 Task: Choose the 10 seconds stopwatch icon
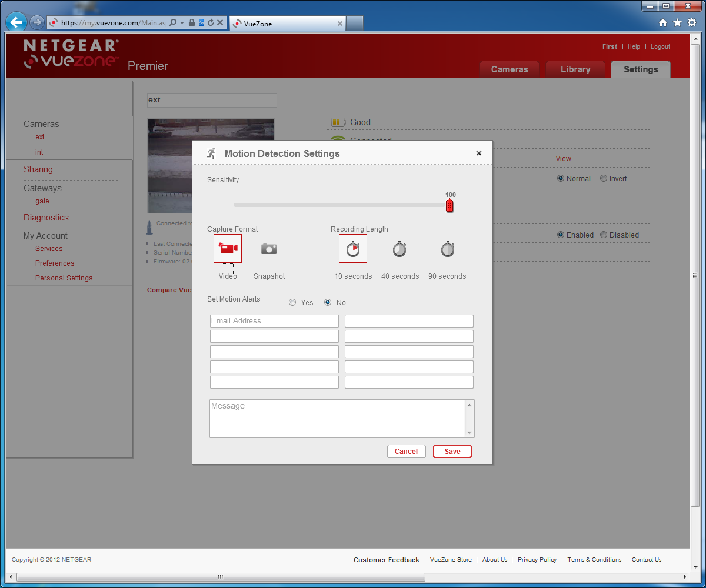click(353, 249)
